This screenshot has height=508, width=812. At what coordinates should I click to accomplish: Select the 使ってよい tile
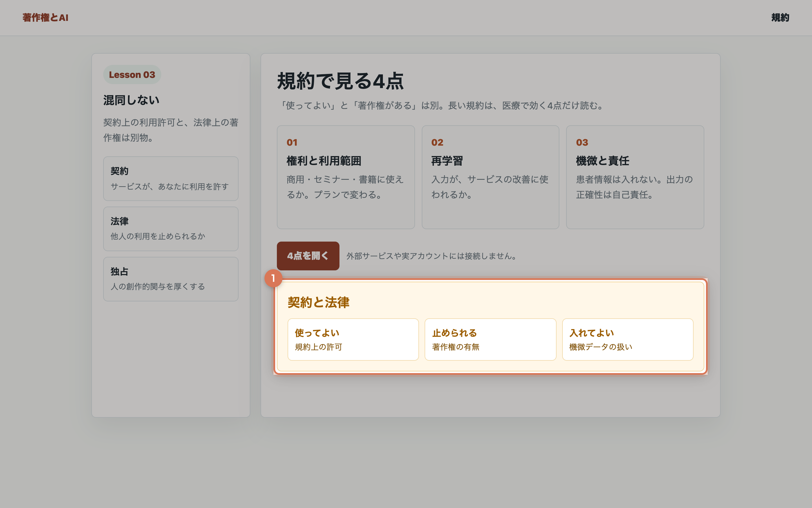(x=353, y=339)
